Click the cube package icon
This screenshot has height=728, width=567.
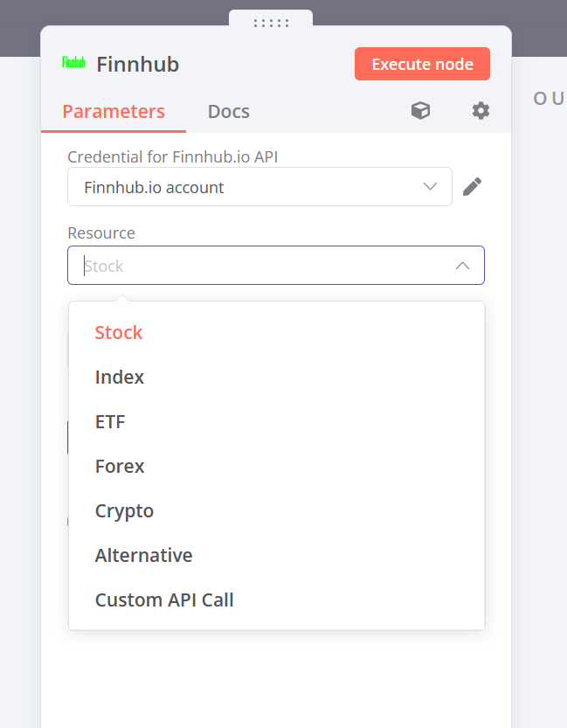(x=421, y=111)
